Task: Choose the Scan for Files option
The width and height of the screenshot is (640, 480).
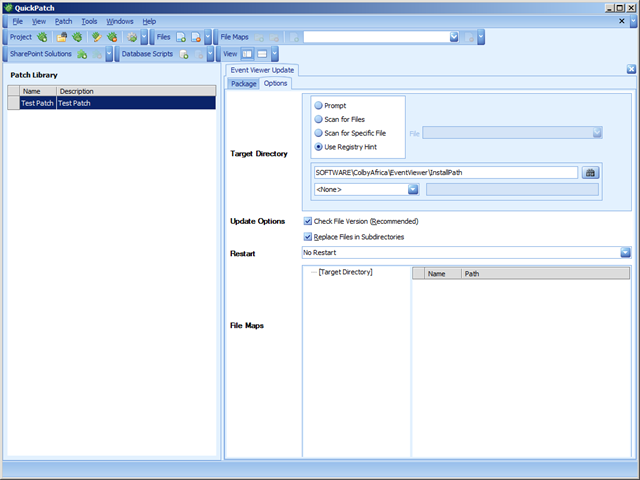Action: point(319,119)
